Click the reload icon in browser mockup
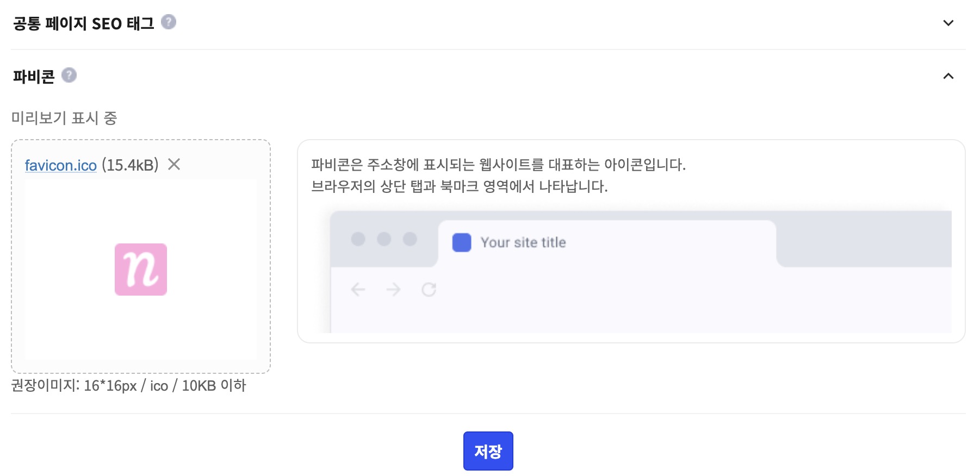The image size is (980, 476). pos(429,290)
